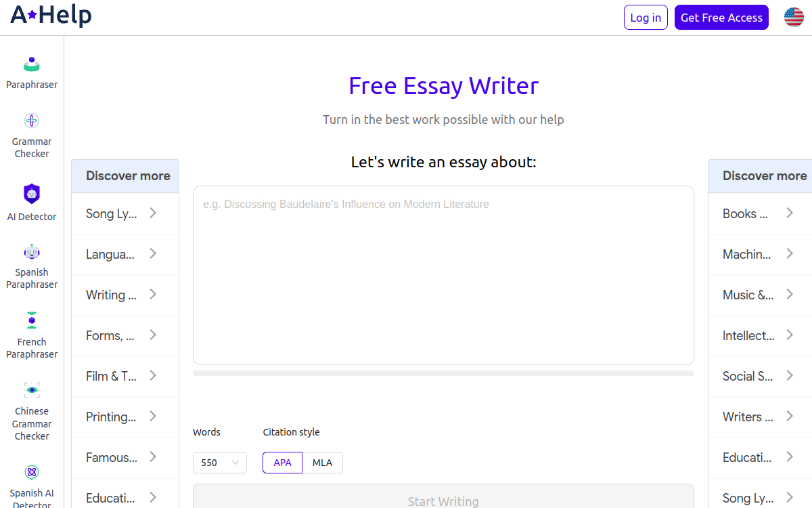812x508 pixels.
Task: Open the Writing ... category item
Action: point(125,295)
